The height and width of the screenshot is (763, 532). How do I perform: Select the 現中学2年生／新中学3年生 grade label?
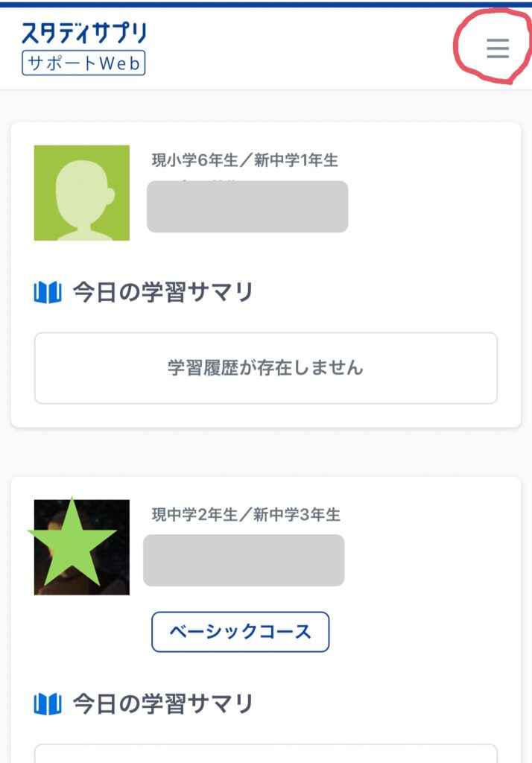[x=246, y=514]
